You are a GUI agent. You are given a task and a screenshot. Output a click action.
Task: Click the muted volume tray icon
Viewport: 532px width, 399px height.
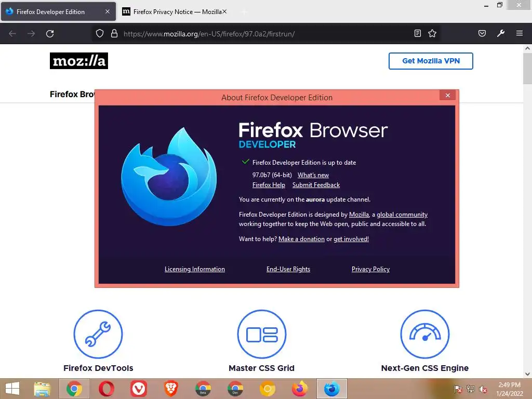[x=483, y=389]
